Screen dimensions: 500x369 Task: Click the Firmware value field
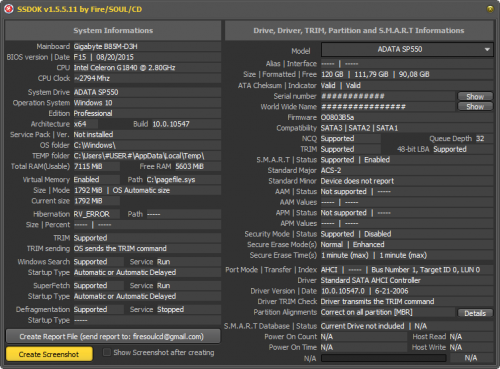point(407,117)
